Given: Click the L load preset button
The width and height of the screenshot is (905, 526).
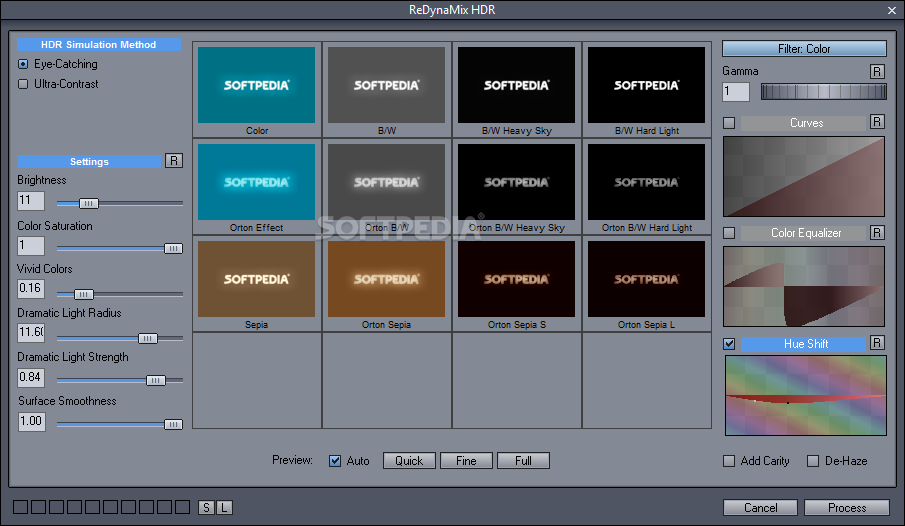Looking at the screenshot, I should [225, 508].
